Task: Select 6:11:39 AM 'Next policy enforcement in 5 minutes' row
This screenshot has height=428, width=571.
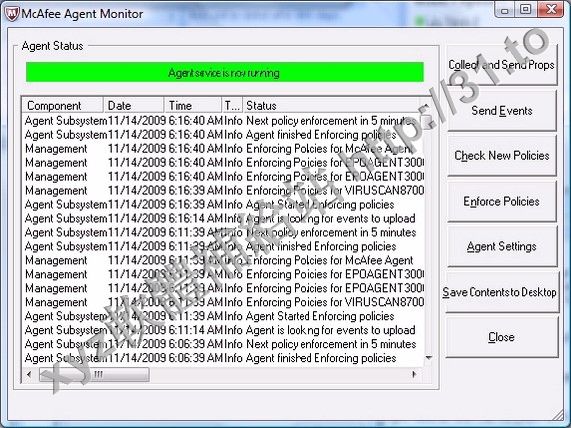Action: coord(224,232)
